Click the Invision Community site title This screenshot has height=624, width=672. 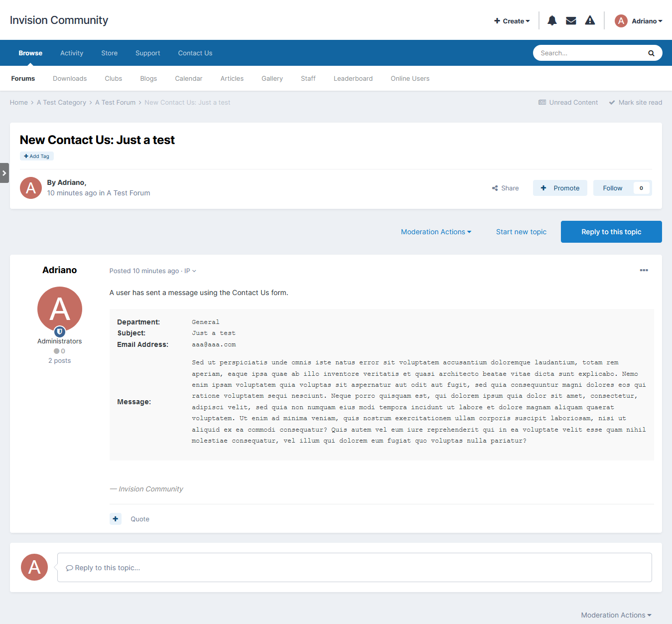coord(59,20)
